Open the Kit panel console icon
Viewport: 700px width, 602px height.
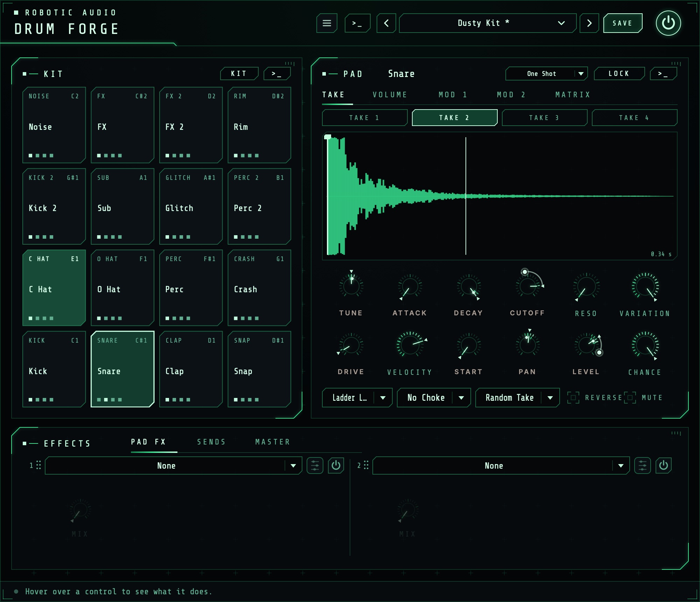tap(277, 73)
